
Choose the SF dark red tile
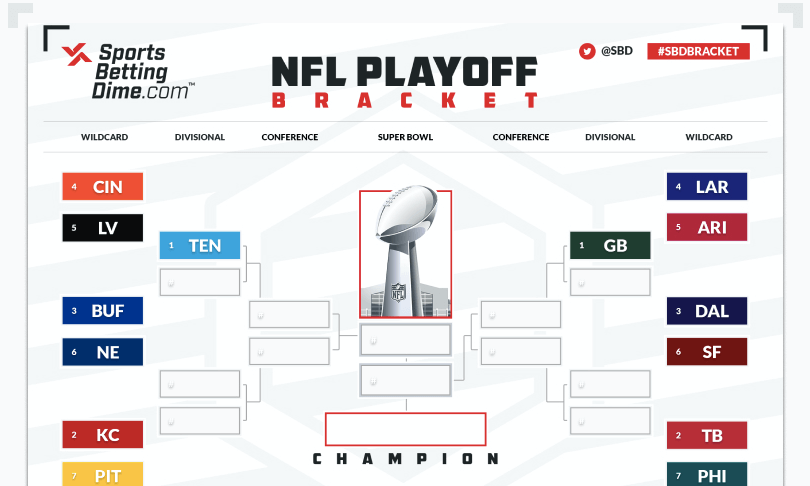707,352
